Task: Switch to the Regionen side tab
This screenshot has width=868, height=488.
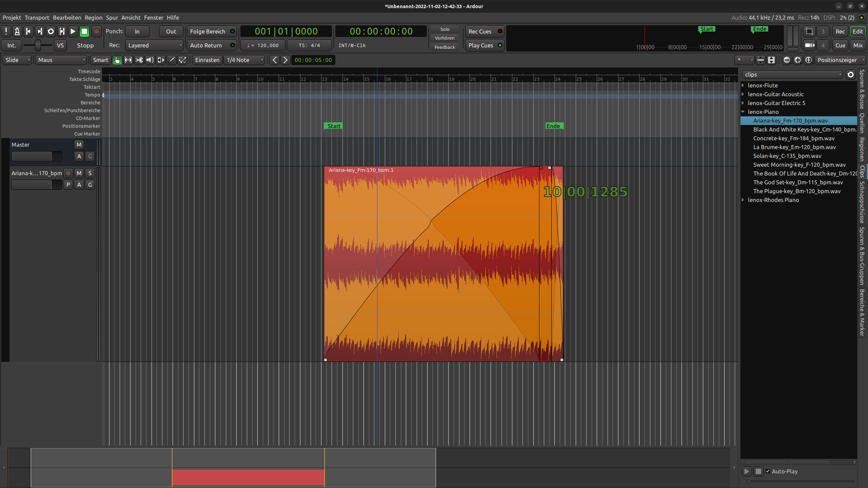Action: 862,149
